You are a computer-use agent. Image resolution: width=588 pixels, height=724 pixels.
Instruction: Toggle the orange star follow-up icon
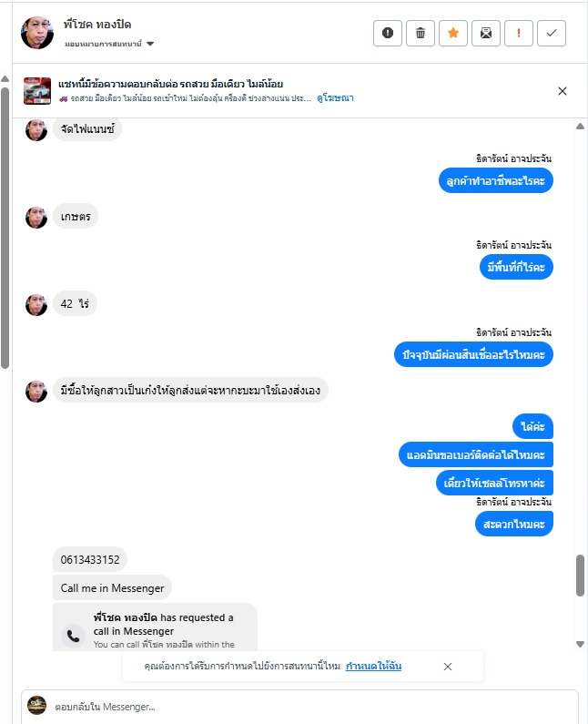click(x=452, y=34)
